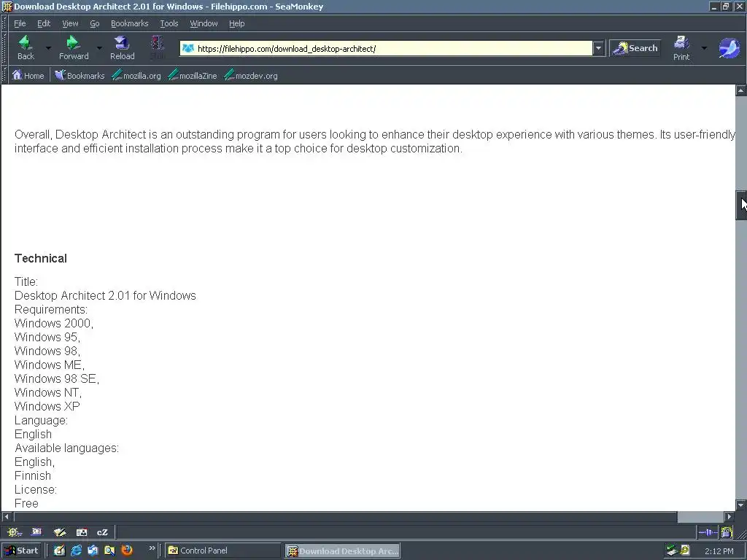Open the Window menu
747x560 pixels.
pyautogui.click(x=204, y=23)
